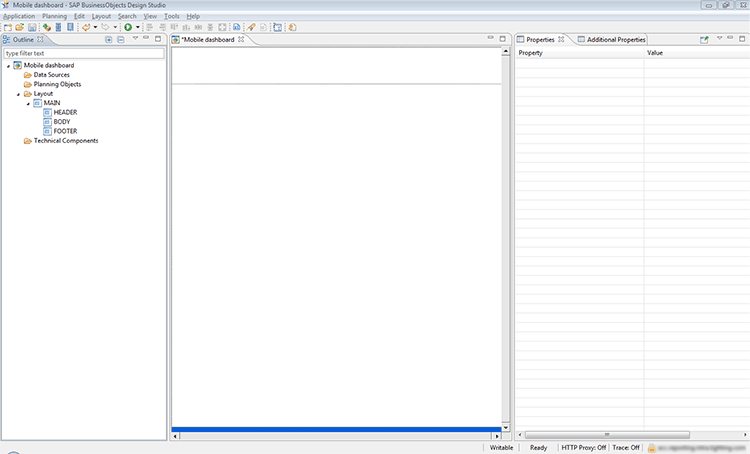Image resolution: width=750 pixels, height=454 pixels.
Task: Minimize the Outline panel
Action: pos(146,38)
